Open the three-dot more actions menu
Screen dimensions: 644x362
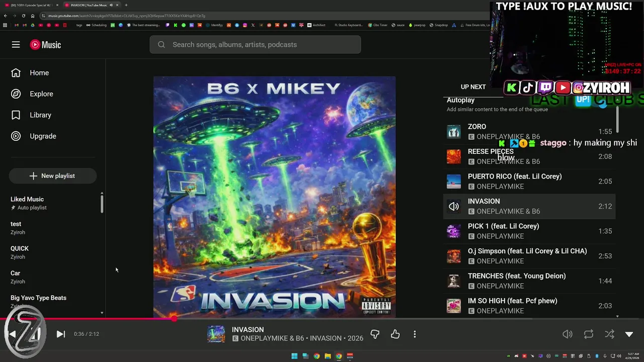[415, 334]
